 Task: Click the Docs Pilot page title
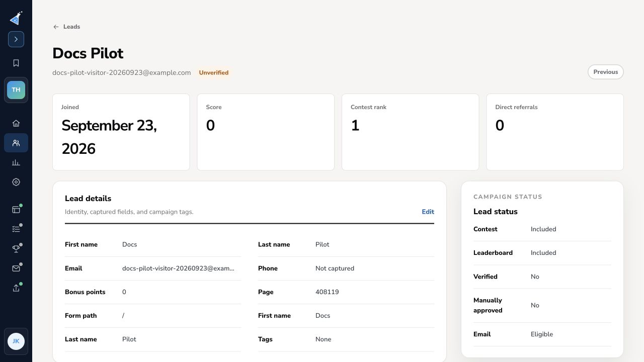(88, 53)
